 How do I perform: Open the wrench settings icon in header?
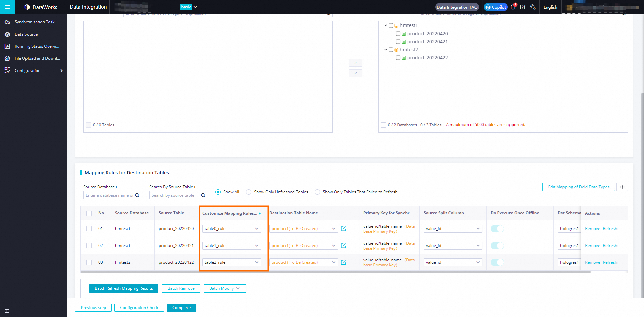coord(533,7)
